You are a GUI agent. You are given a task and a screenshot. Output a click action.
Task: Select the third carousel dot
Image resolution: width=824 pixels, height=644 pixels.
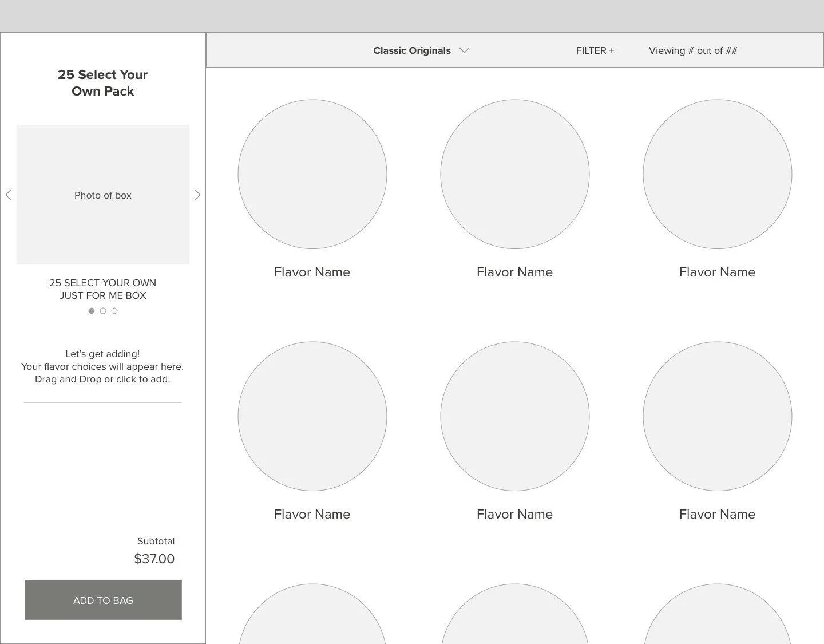click(114, 311)
